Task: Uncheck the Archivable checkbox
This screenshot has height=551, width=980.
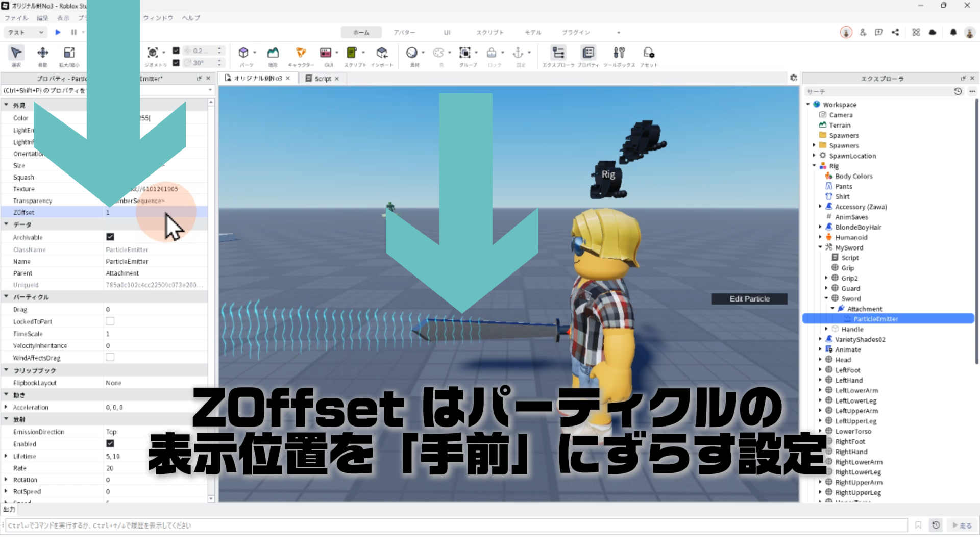Action: tap(110, 237)
